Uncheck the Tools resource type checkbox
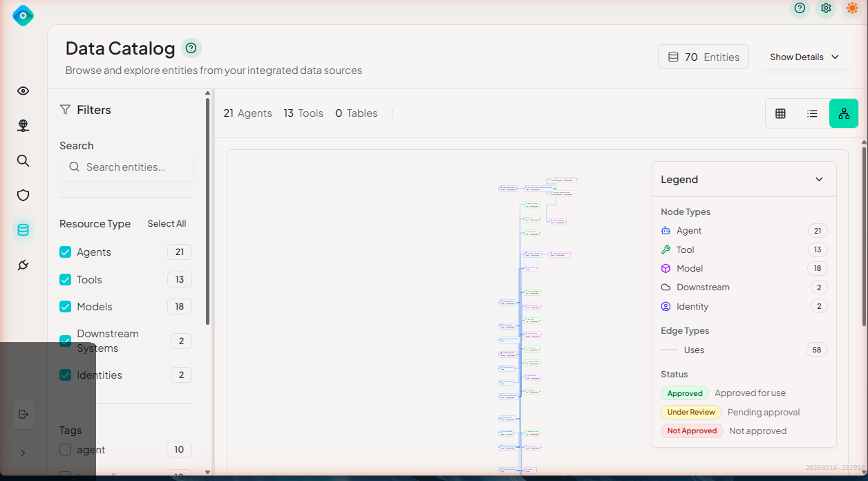Screen dimensions: 868x481 click(x=66, y=280)
